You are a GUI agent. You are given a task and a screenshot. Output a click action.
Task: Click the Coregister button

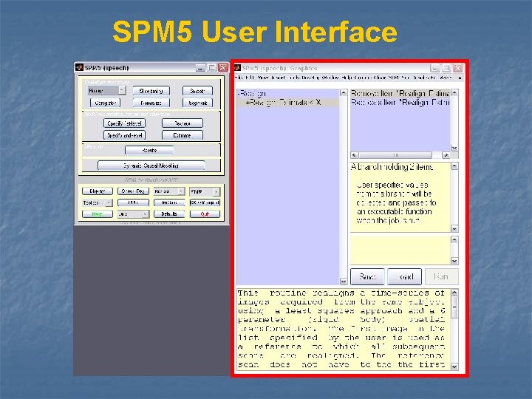coord(105,103)
